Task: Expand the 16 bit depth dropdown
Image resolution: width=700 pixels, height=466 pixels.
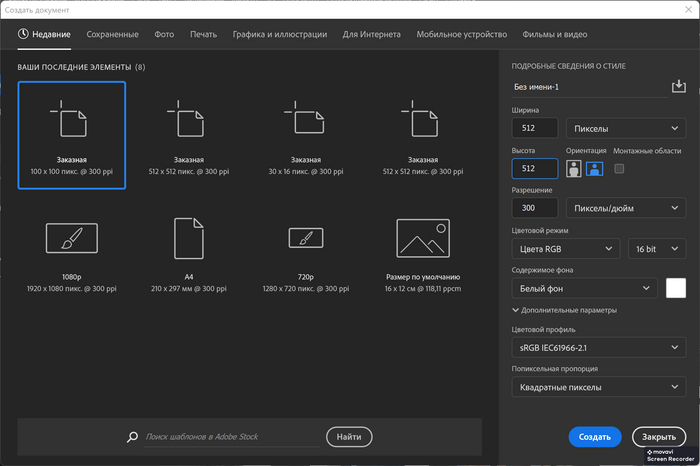Action: pyautogui.click(x=657, y=248)
